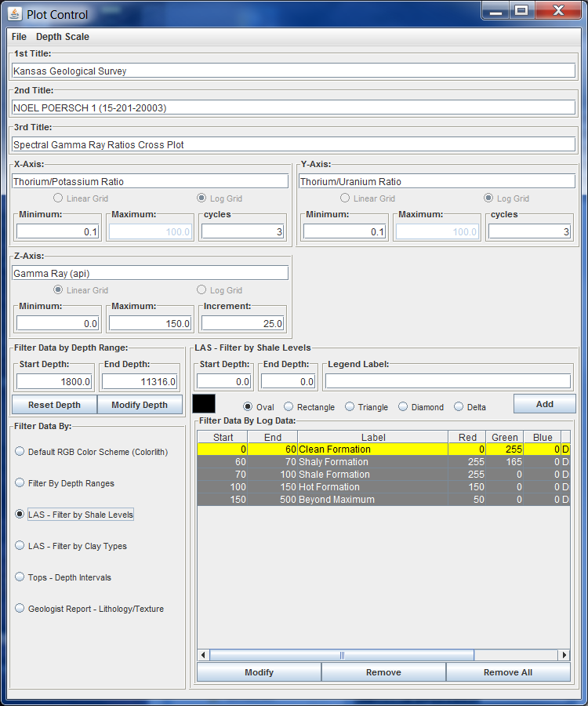
Task: Click the Add button
Action: click(544, 404)
